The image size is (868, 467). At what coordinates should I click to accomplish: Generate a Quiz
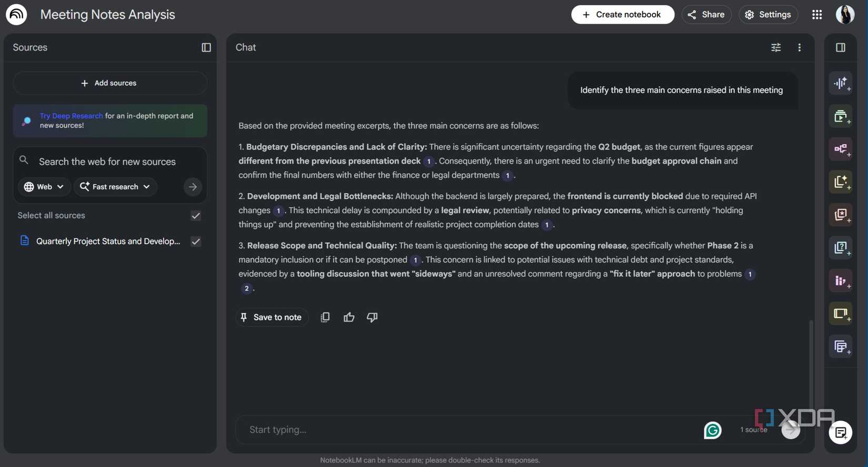point(840,247)
